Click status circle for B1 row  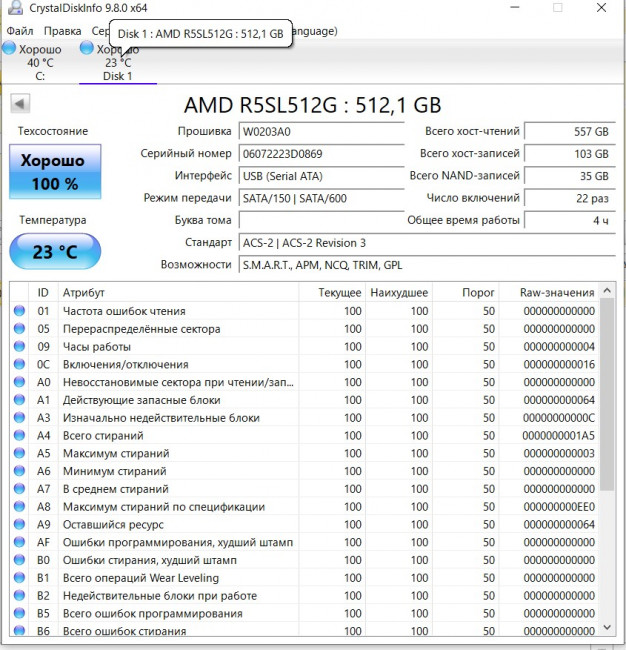pyautogui.click(x=19, y=577)
